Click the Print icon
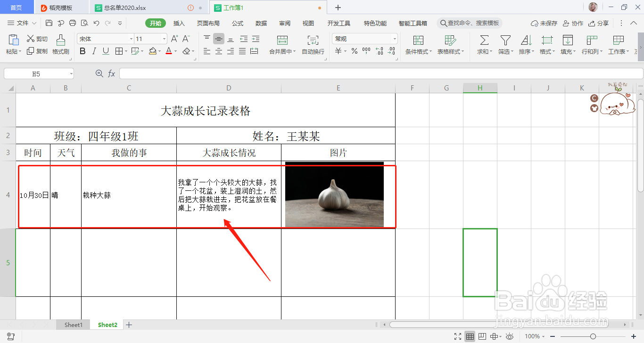The width and height of the screenshot is (644, 343). point(73,23)
